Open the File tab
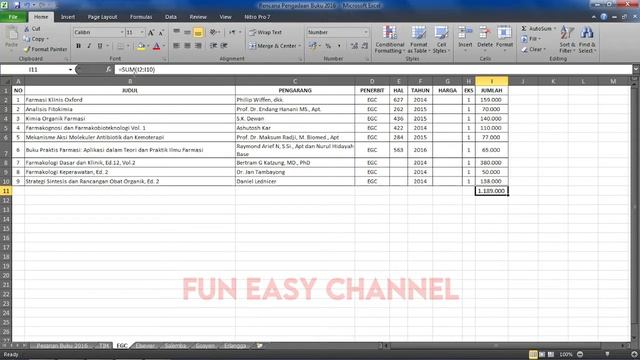 [x=13, y=17]
